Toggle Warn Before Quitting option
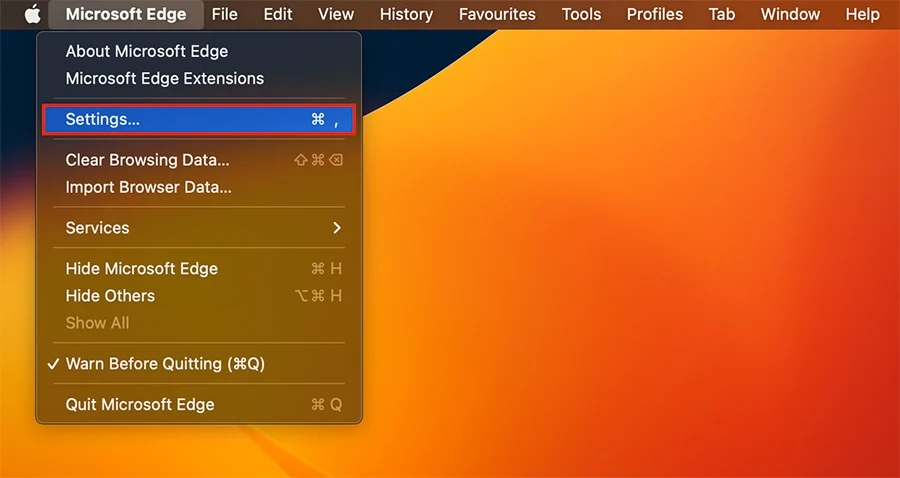 (199, 364)
